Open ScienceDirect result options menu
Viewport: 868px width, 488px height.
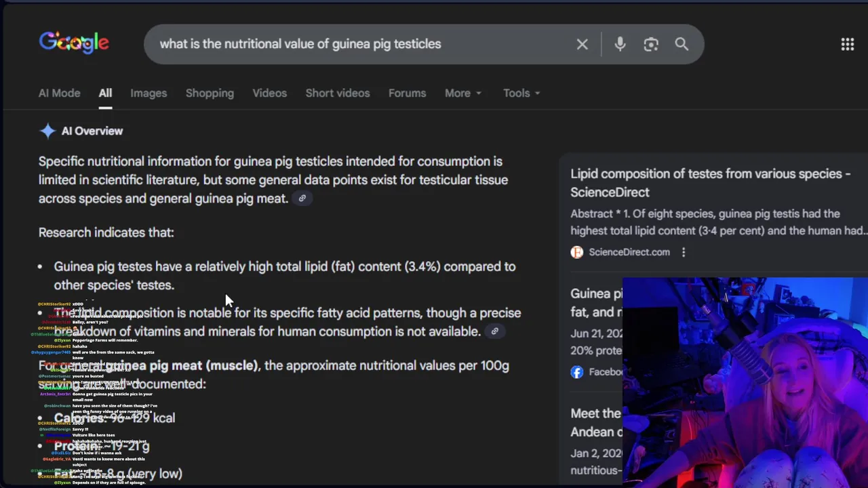click(684, 252)
